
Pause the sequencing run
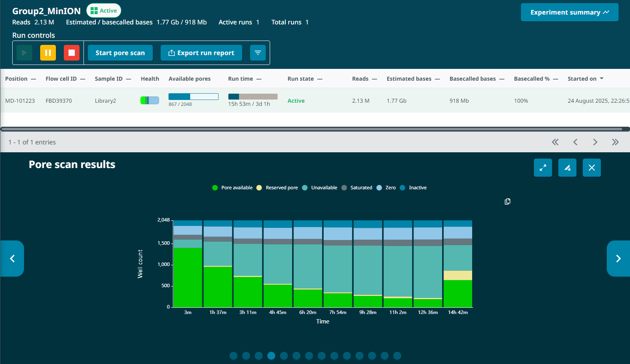(x=48, y=53)
